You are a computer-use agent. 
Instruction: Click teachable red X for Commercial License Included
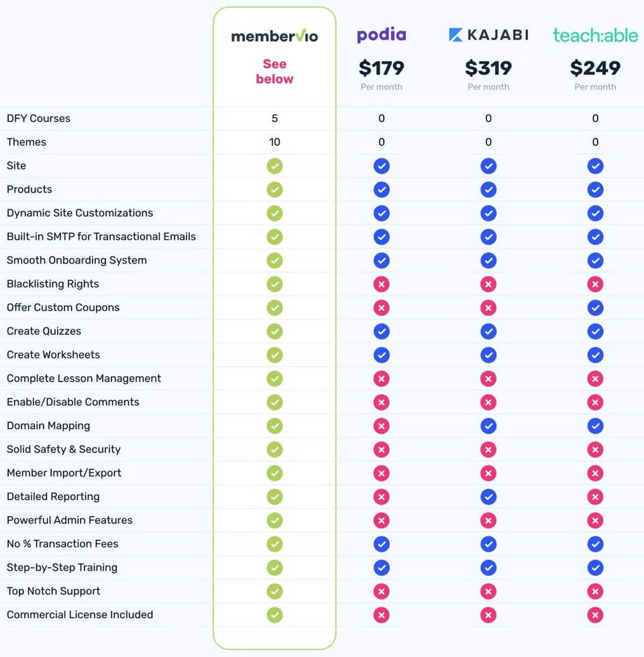(x=596, y=615)
